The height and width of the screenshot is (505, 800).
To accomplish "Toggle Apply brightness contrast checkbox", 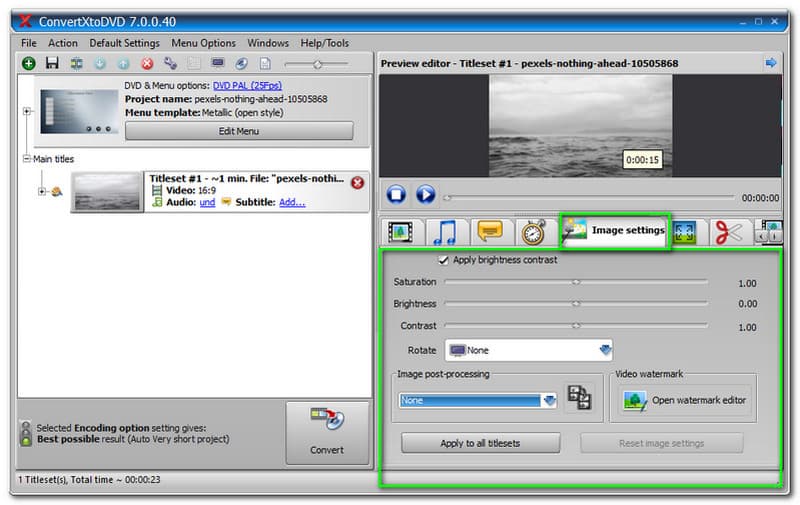I will [444, 260].
